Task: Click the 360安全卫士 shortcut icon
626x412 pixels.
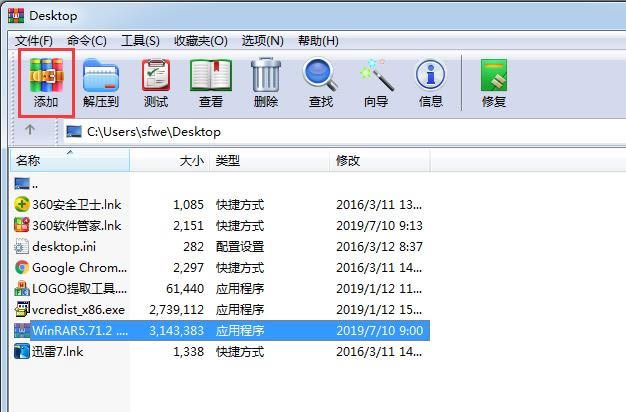Action: coord(22,204)
